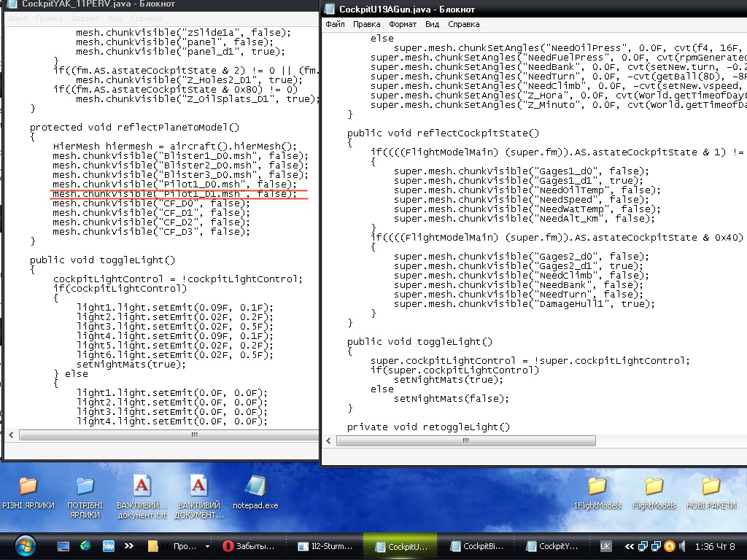
Task: Click horizontal scrollbar thumb in CockpitYAK_11PERV window
Action: coord(169,435)
